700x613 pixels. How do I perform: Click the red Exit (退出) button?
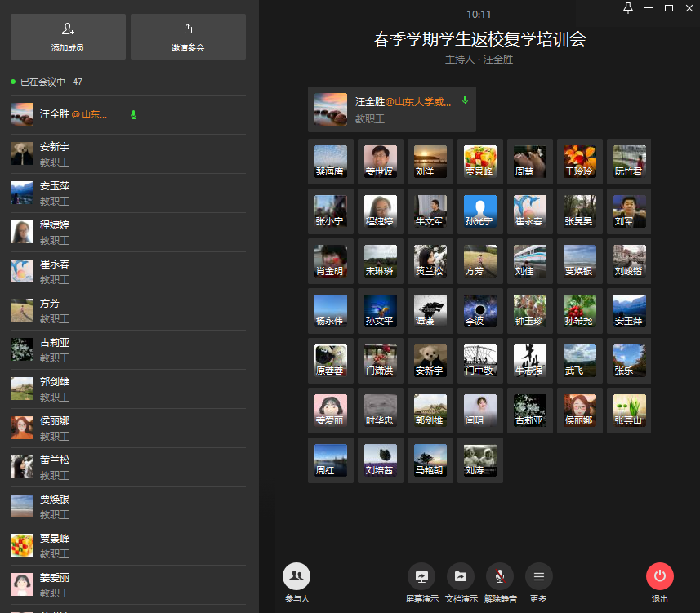(659, 576)
